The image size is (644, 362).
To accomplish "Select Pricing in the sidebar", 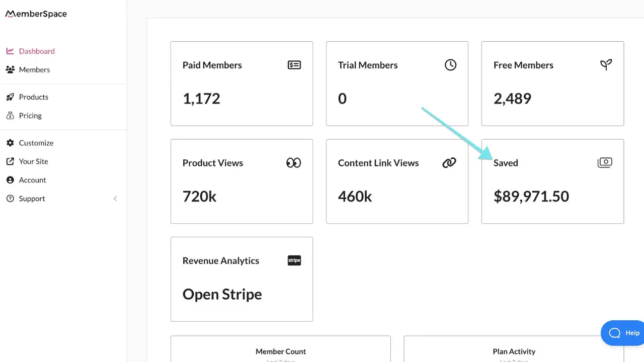I will pos(24,116).
